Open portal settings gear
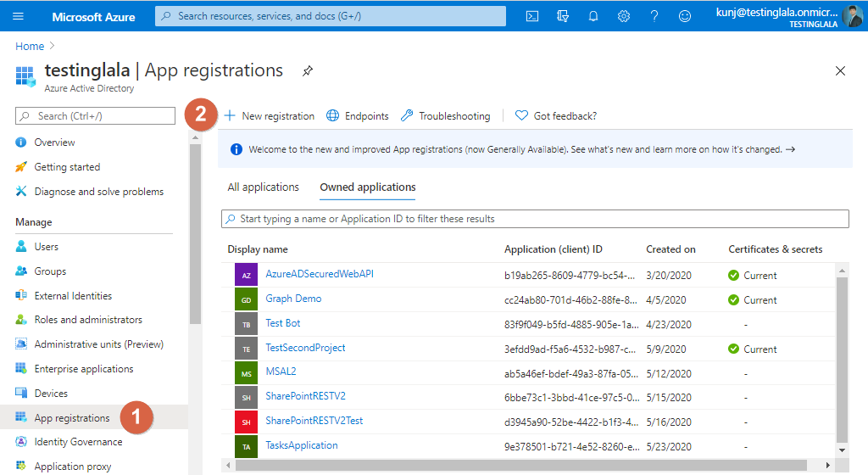The width and height of the screenshot is (868, 475). point(623,16)
